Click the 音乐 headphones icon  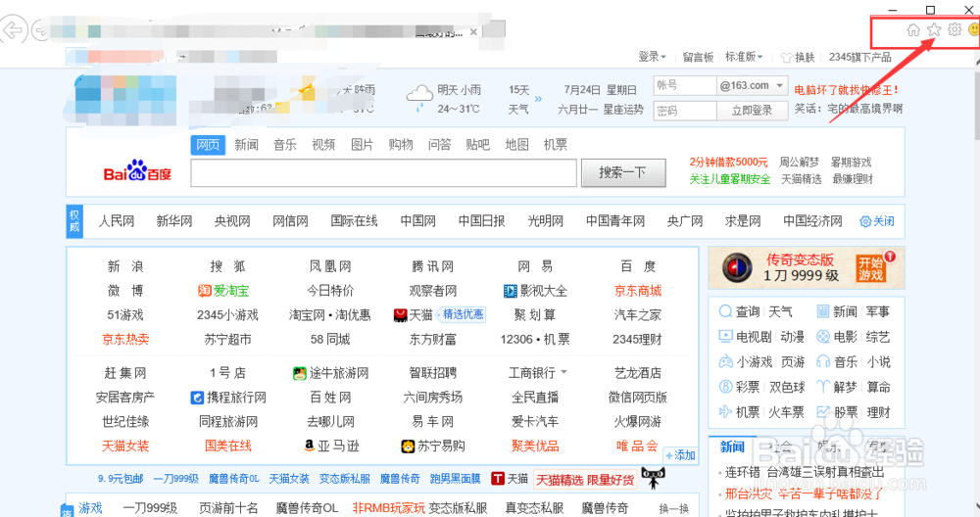(823, 361)
